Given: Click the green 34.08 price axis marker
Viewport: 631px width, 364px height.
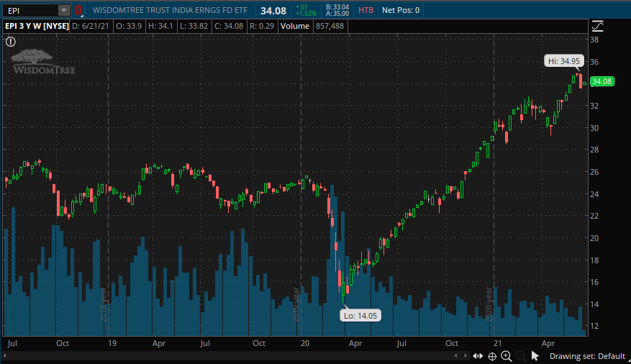Looking at the screenshot, I should (x=602, y=82).
